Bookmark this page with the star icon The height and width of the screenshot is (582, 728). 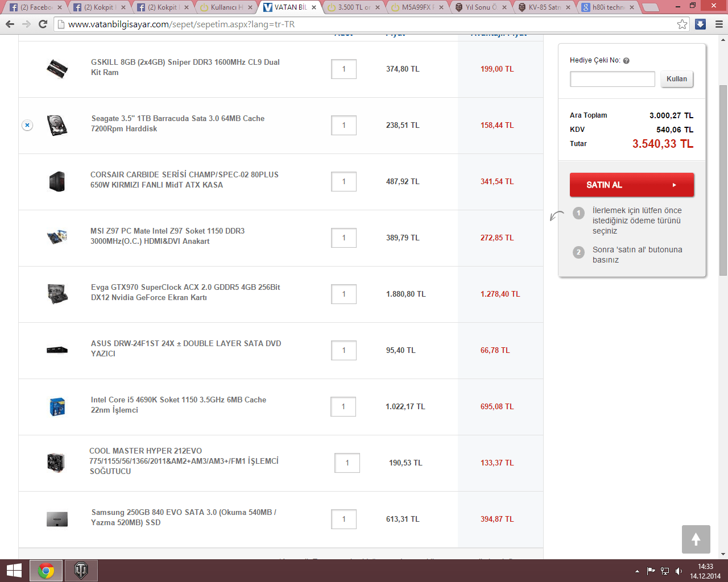(x=682, y=24)
